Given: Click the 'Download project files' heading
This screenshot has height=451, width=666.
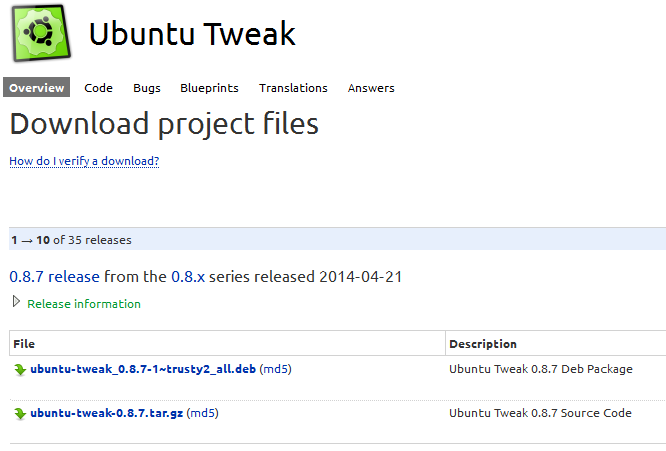Looking at the screenshot, I should tap(164, 124).
